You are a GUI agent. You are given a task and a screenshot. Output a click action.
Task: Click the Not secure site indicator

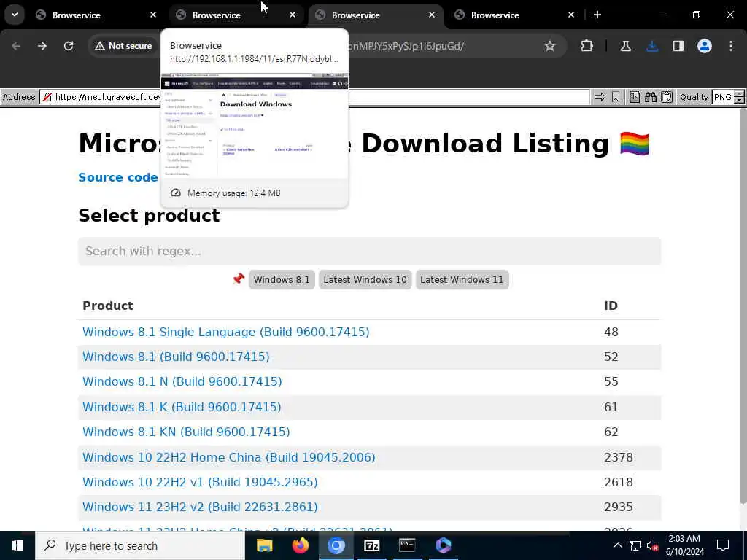point(123,46)
